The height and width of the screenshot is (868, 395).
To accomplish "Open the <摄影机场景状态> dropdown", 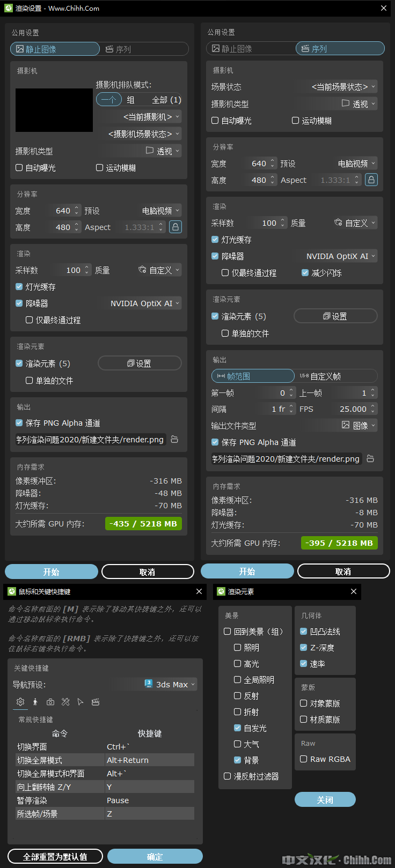I will (139, 134).
